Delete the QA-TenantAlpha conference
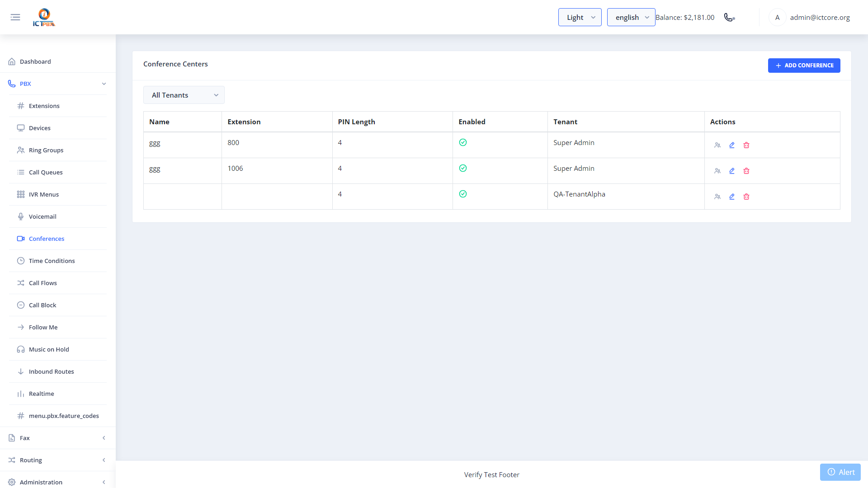Image resolution: width=868 pixels, height=488 pixels. point(746,197)
